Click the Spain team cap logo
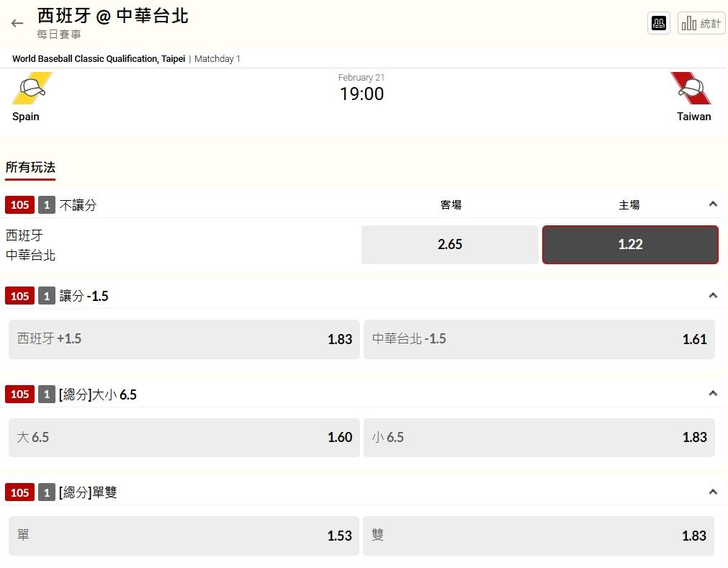 [32, 88]
